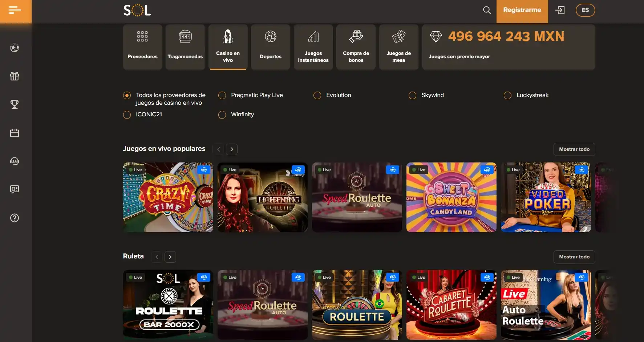
Task: Select ICONIC21 provider radio button
Action: 127,114
